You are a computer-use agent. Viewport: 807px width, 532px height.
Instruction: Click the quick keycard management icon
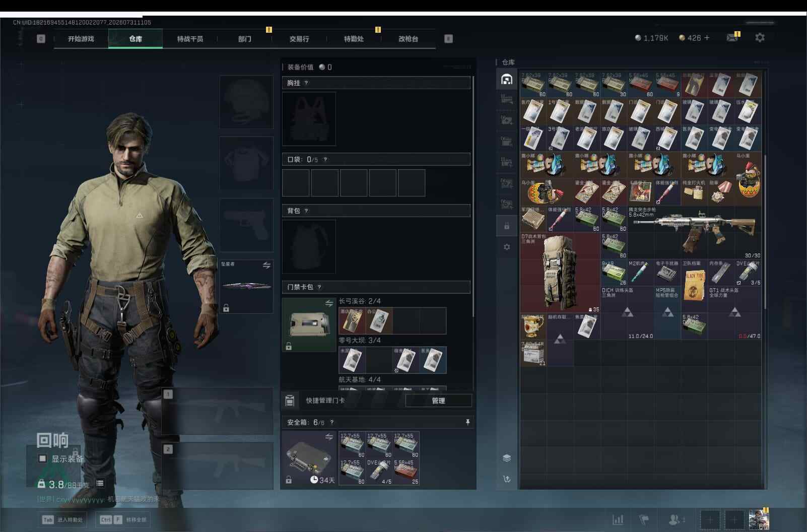click(x=290, y=401)
